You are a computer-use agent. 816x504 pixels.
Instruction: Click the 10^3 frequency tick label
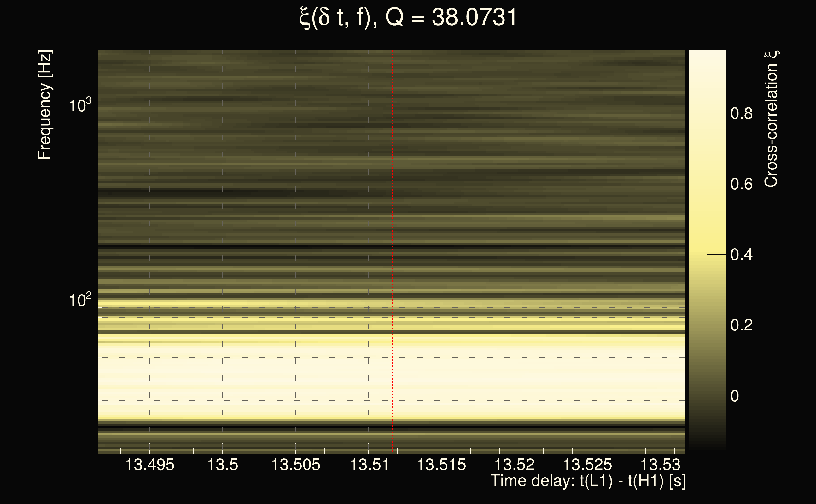[79, 105]
